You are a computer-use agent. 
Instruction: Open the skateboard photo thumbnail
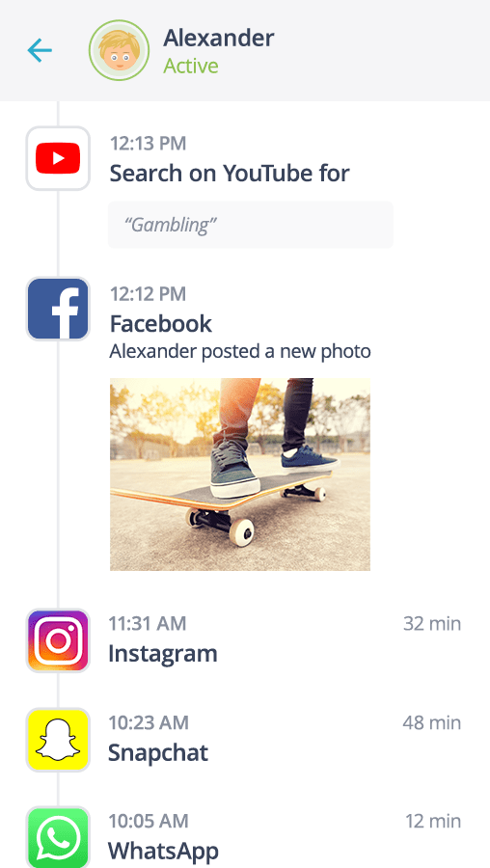coord(240,475)
